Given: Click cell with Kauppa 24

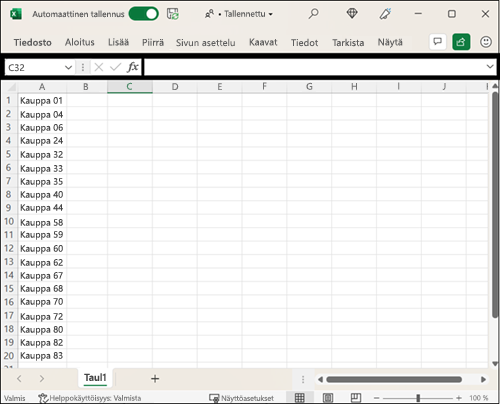Looking at the screenshot, I should pyautogui.click(x=42, y=141).
